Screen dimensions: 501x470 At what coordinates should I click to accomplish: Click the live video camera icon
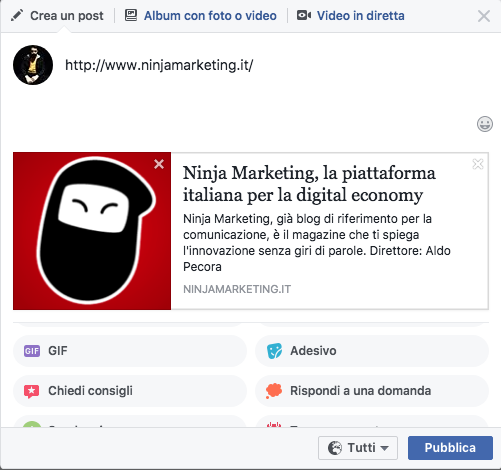[304, 15]
